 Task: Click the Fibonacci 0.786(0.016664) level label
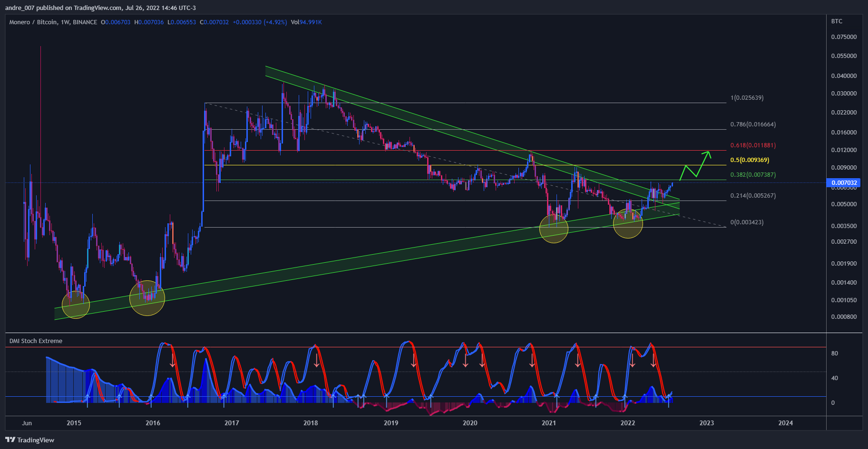[x=753, y=124]
